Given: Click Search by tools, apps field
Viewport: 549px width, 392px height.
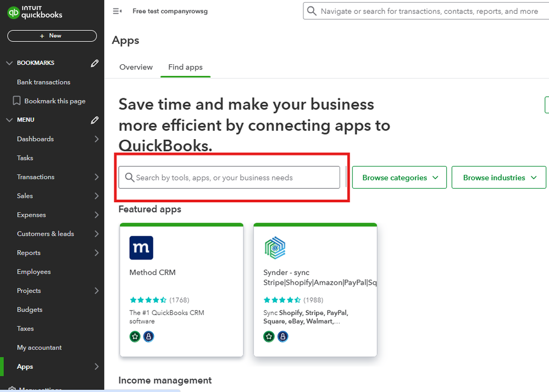Looking at the screenshot, I should point(229,178).
